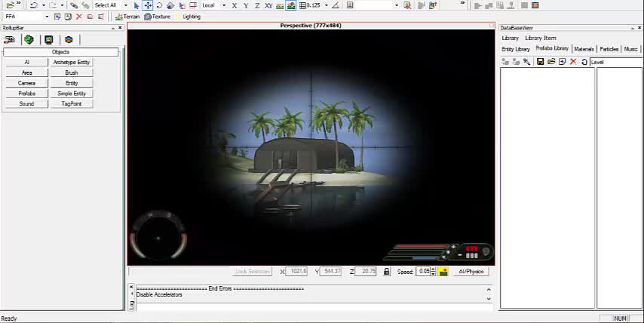Toggle grid snapping icon beside 0.125
Screen dimensions: 644x323
302,5
